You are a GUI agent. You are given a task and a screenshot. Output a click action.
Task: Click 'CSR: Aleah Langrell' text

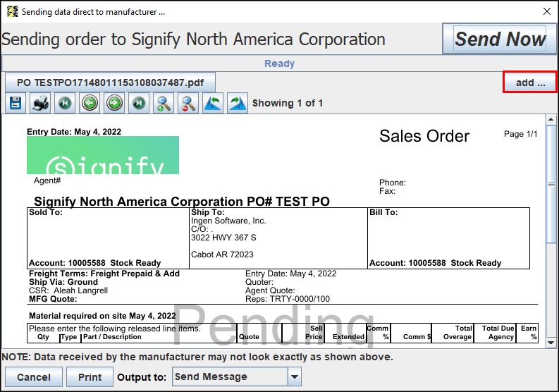pyautogui.click(x=68, y=290)
